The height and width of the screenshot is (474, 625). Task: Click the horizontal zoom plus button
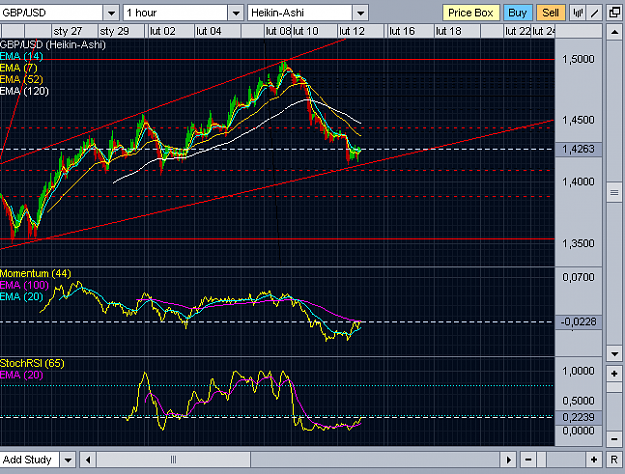click(594, 460)
